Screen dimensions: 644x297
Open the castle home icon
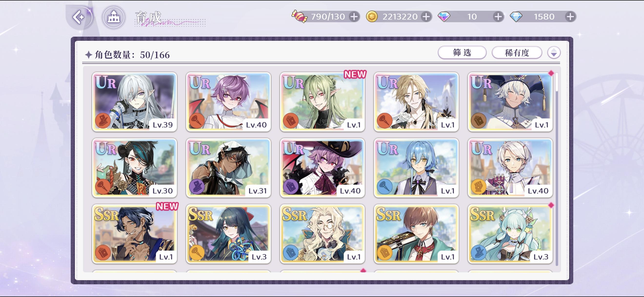113,17
